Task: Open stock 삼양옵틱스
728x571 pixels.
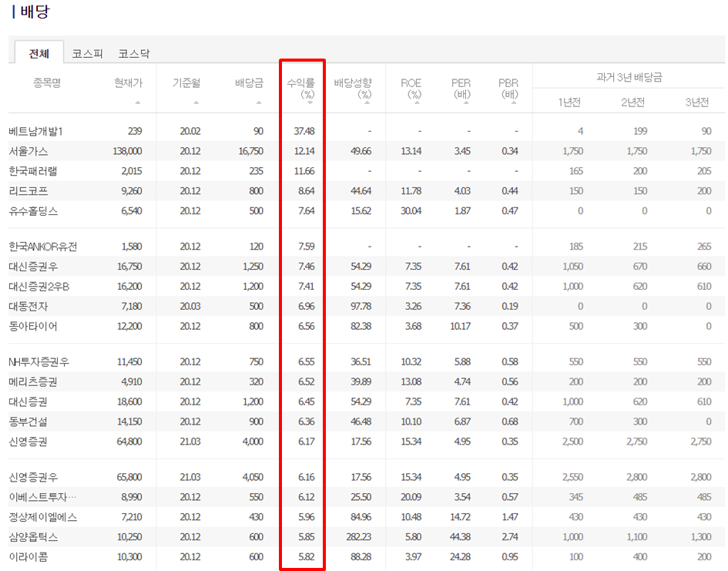Action: click(x=33, y=536)
